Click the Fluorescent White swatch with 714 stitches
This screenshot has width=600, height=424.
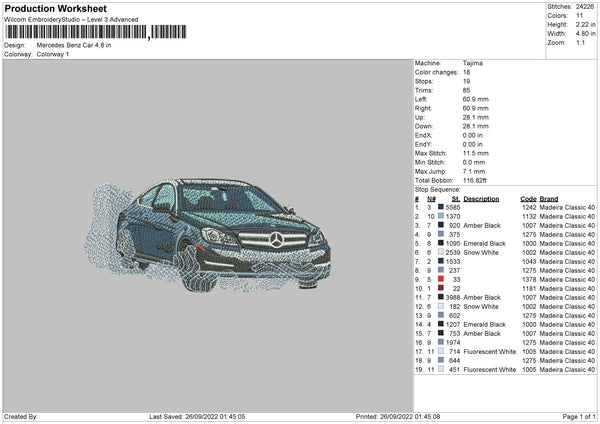pos(441,351)
